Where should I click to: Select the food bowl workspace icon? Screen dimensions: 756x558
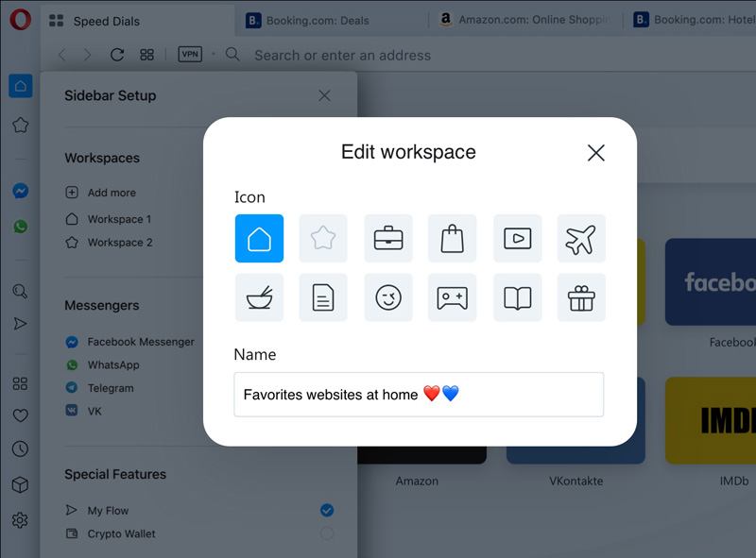[259, 297]
